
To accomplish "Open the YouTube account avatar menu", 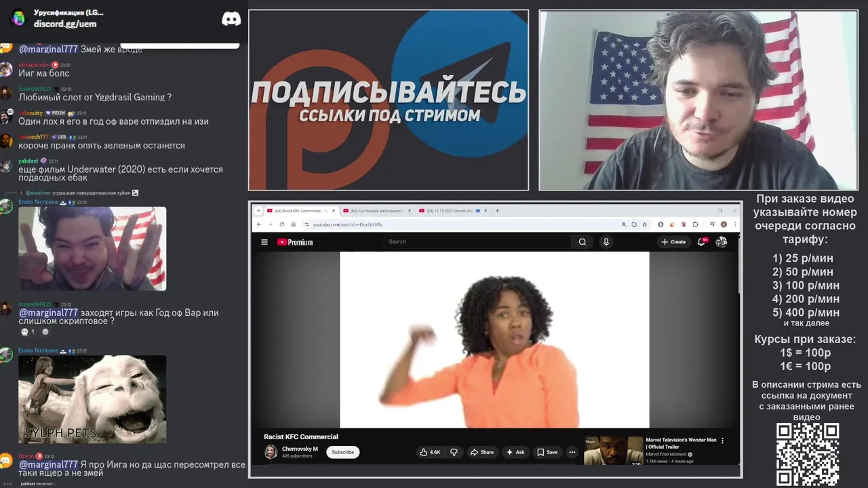I will [x=722, y=242].
